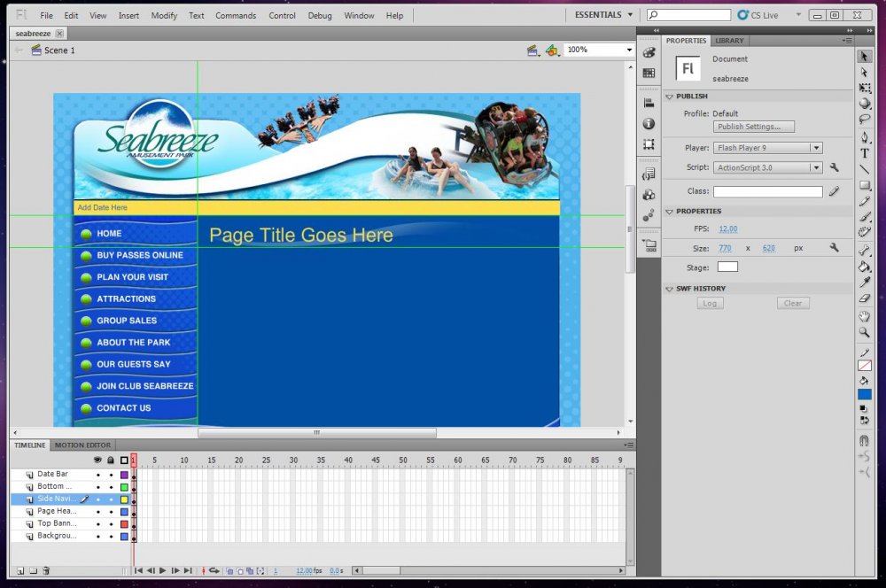This screenshot has height=588, width=886.
Task: Select the Hand tool
Action: pos(865,316)
